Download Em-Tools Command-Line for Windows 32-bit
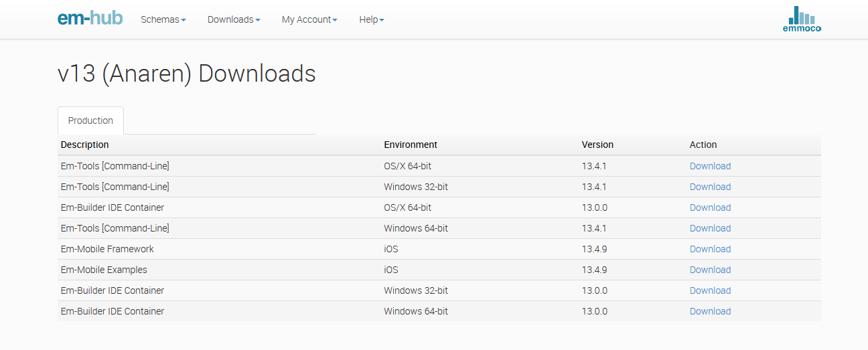Screen dimensions: 868x350 (710, 187)
